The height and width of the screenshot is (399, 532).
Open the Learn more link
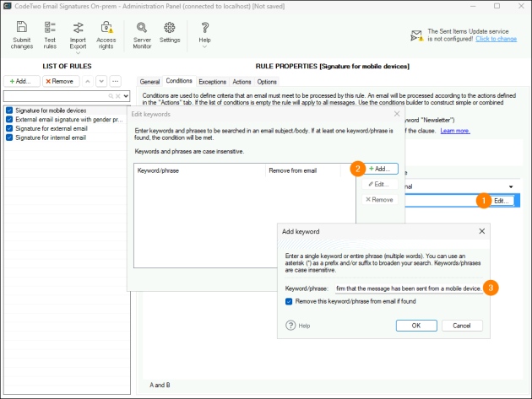pos(455,131)
